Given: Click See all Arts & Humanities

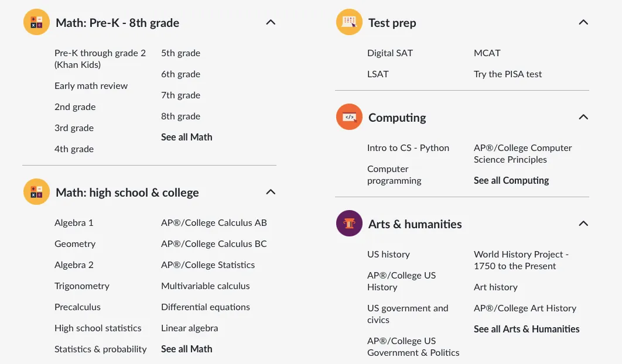Looking at the screenshot, I should [527, 329].
